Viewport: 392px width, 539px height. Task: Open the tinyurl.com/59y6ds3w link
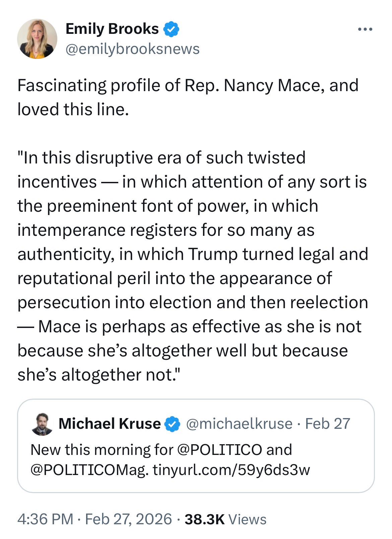pyautogui.click(x=231, y=470)
